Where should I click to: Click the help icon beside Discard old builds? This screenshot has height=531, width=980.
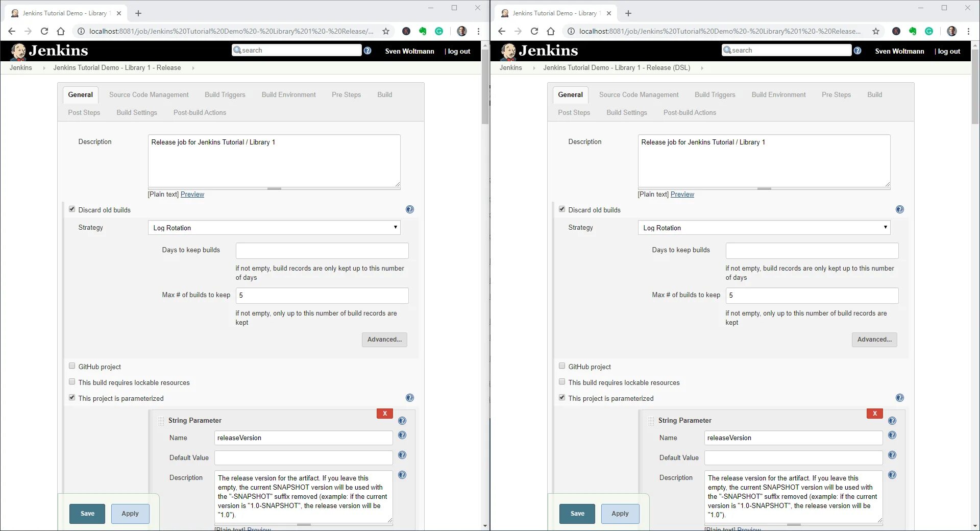point(409,209)
